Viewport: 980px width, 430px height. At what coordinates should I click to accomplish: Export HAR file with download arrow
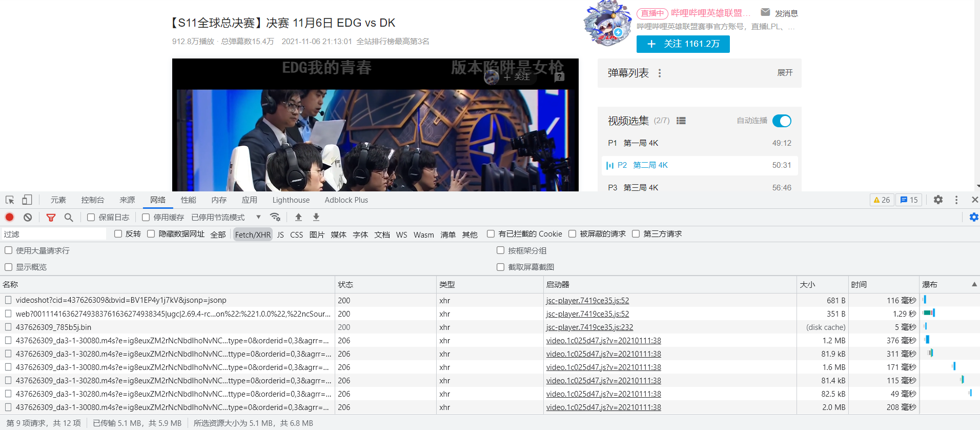[316, 217]
